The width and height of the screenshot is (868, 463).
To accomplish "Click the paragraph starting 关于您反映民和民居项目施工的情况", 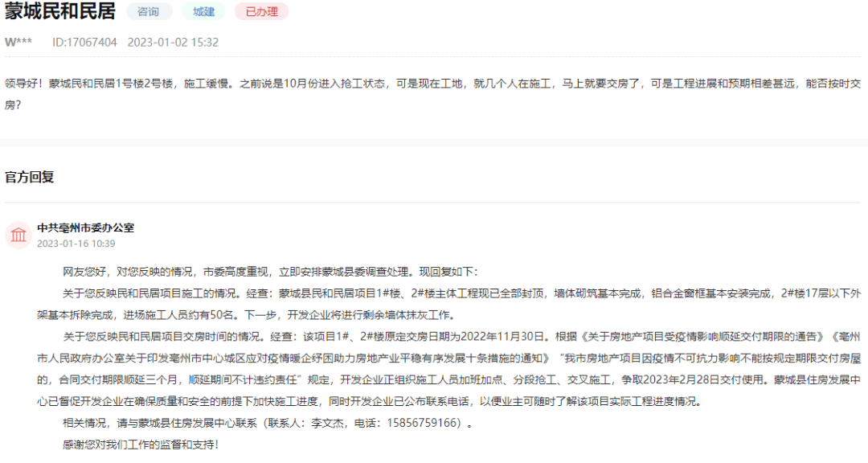I will (x=449, y=304).
